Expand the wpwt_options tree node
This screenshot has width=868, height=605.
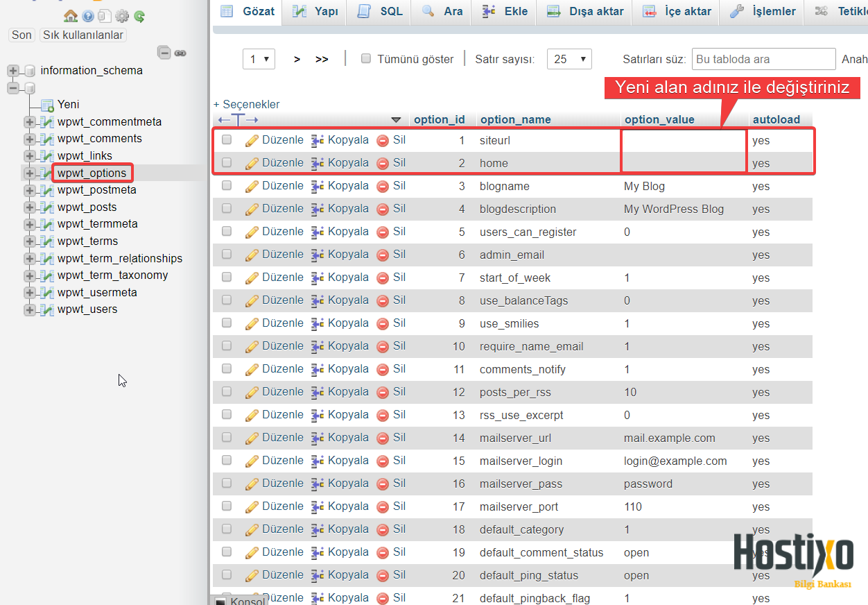[29, 173]
